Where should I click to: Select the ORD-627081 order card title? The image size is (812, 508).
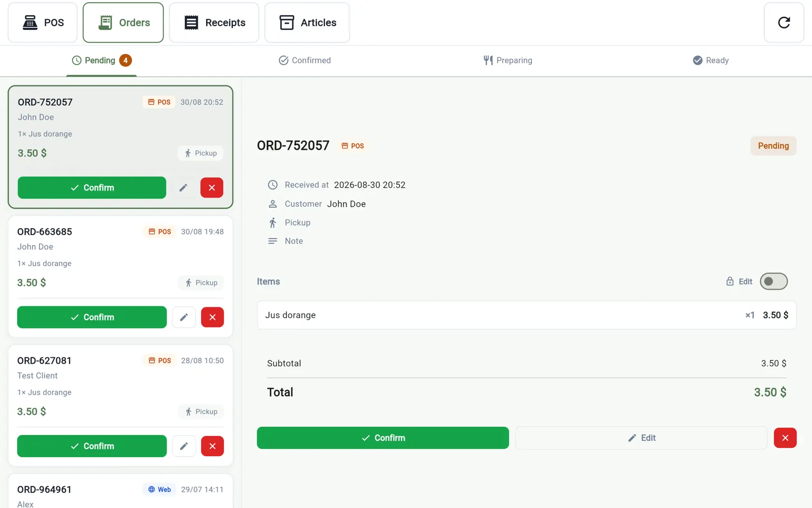pyautogui.click(x=44, y=361)
